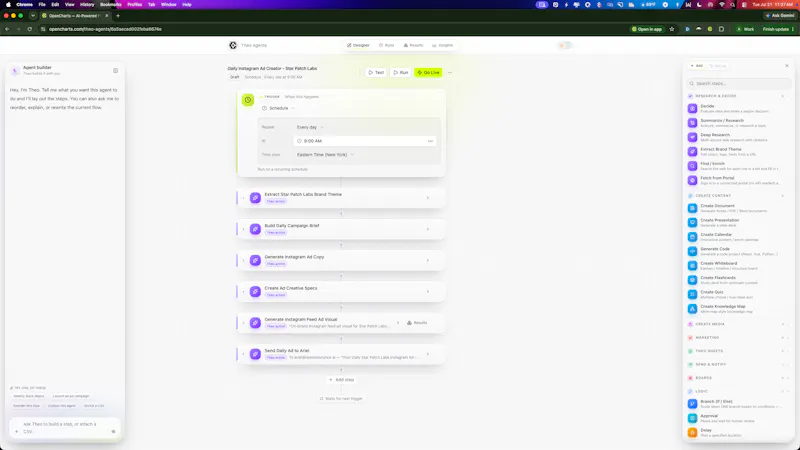Image resolution: width=800 pixels, height=450 pixels.
Task: Open the Results tab
Action: (x=413, y=45)
